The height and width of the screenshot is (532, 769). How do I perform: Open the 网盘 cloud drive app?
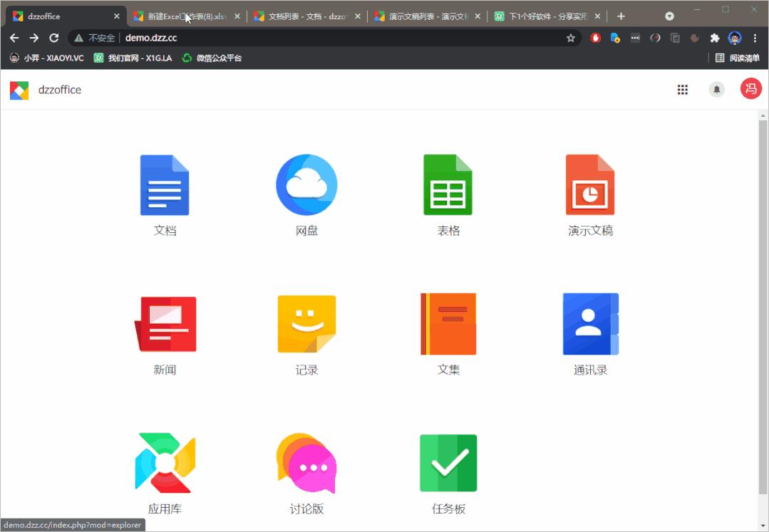pyautogui.click(x=306, y=184)
